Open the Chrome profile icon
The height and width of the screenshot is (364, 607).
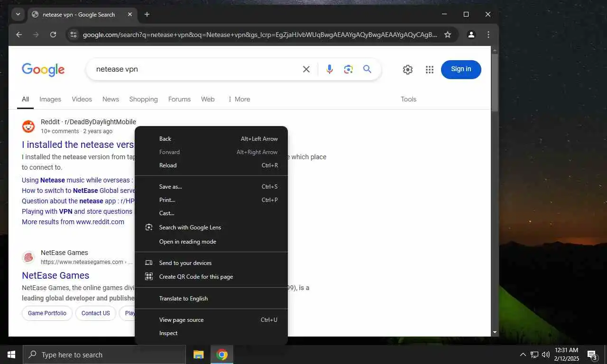[x=471, y=35]
